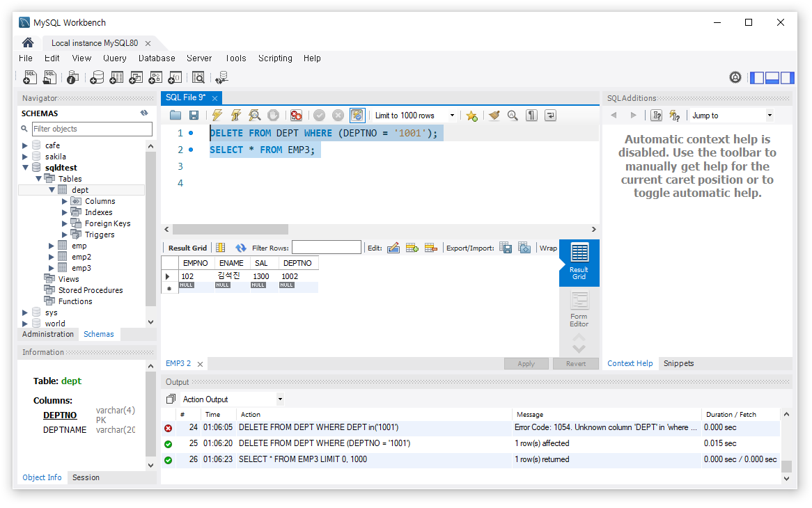Search table data toolbar icon

[198, 78]
